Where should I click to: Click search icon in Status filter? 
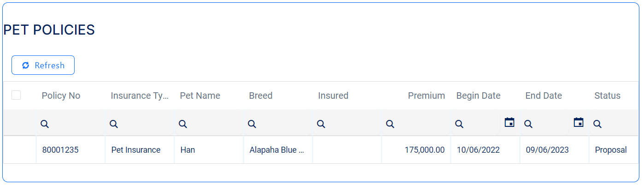[x=597, y=124]
